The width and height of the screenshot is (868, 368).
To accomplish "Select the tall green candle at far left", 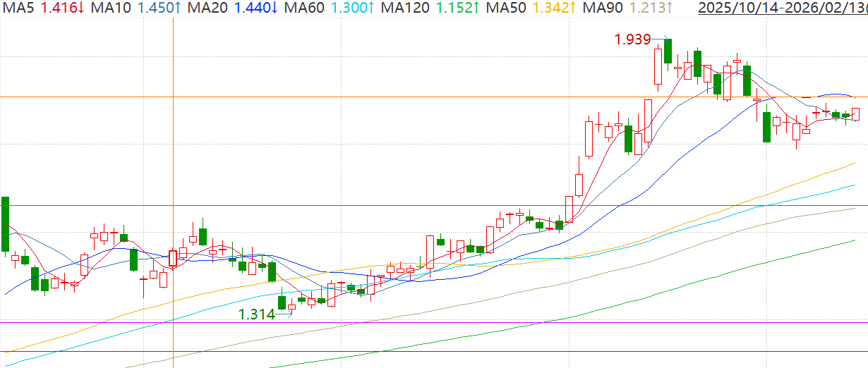I will coord(6,223).
